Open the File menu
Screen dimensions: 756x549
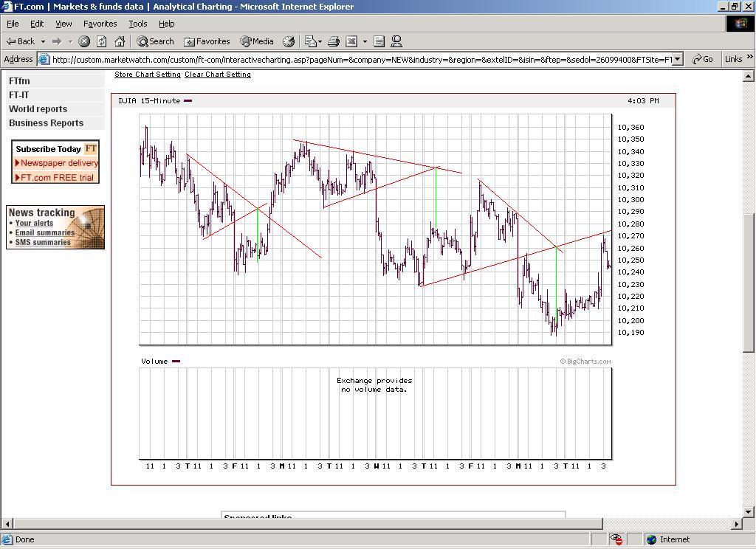click(x=13, y=24)
